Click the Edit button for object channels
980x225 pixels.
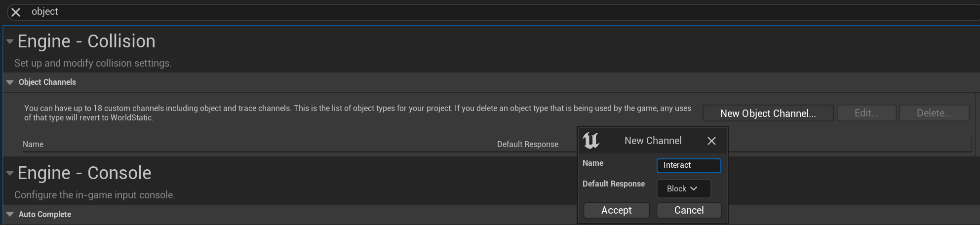[866, 113]
